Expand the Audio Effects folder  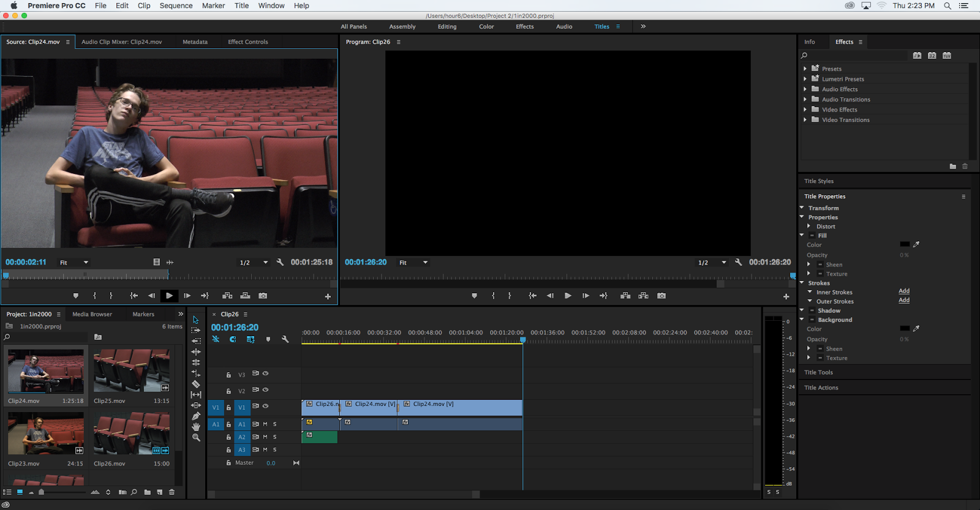tap(805, 89)
